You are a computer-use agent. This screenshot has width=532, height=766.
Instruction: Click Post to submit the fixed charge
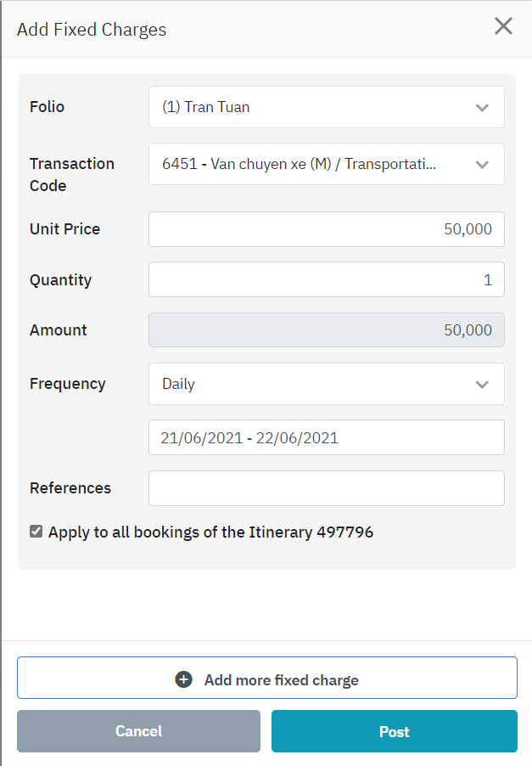pyautogui.click(x=394, y=731)
